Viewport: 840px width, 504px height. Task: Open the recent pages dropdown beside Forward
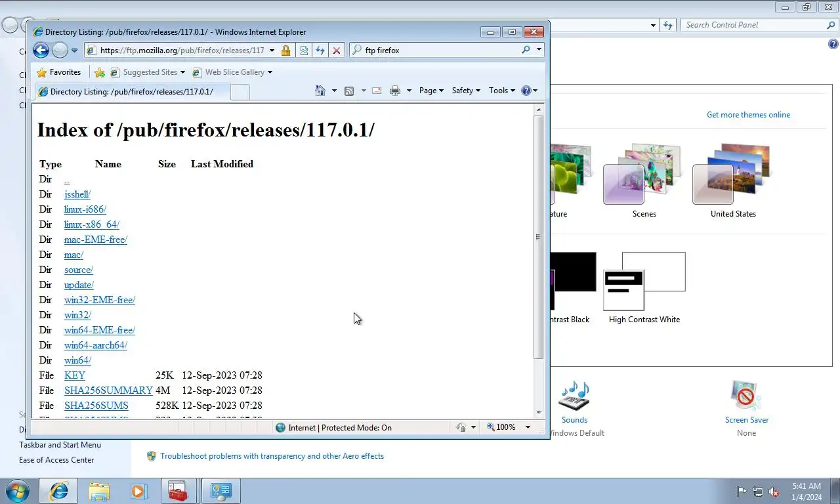pos(74,51)
